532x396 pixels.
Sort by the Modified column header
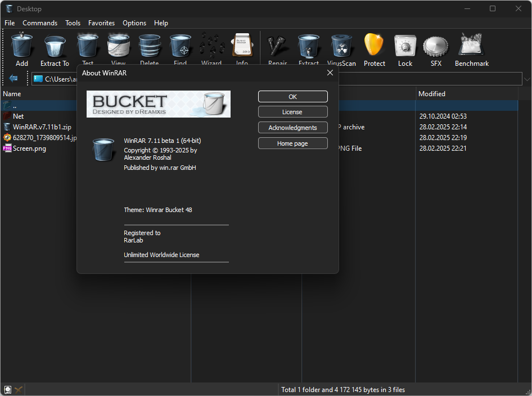(431, 93)
